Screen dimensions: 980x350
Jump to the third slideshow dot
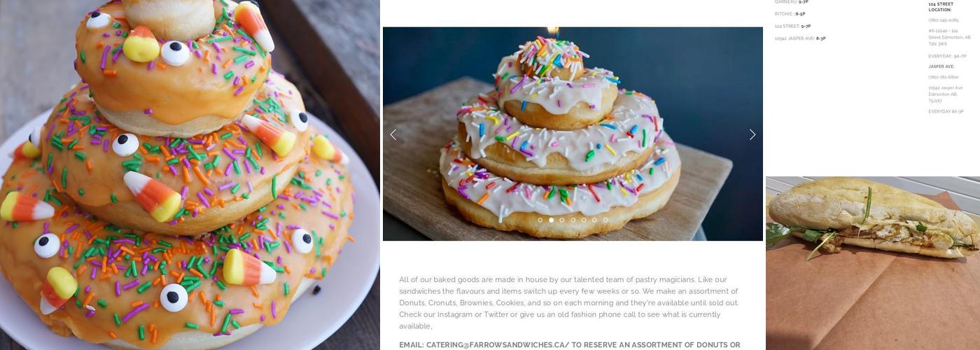(x=562, y=220)
